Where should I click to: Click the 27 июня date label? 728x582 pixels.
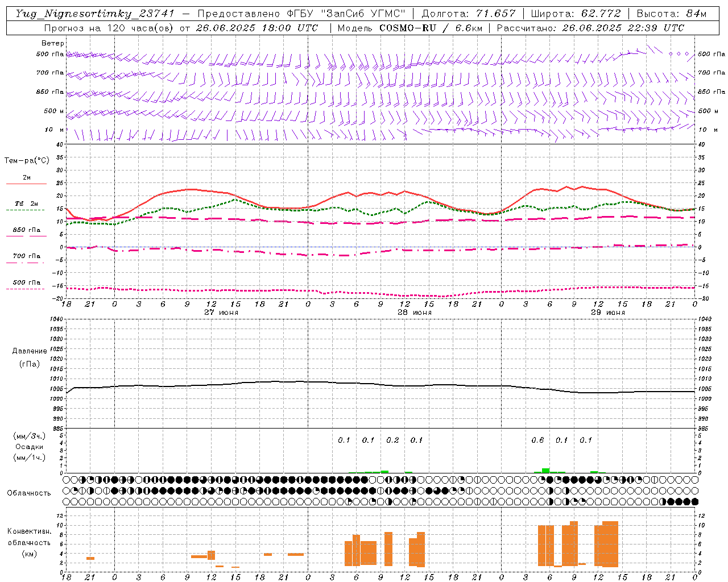point(221,313)
